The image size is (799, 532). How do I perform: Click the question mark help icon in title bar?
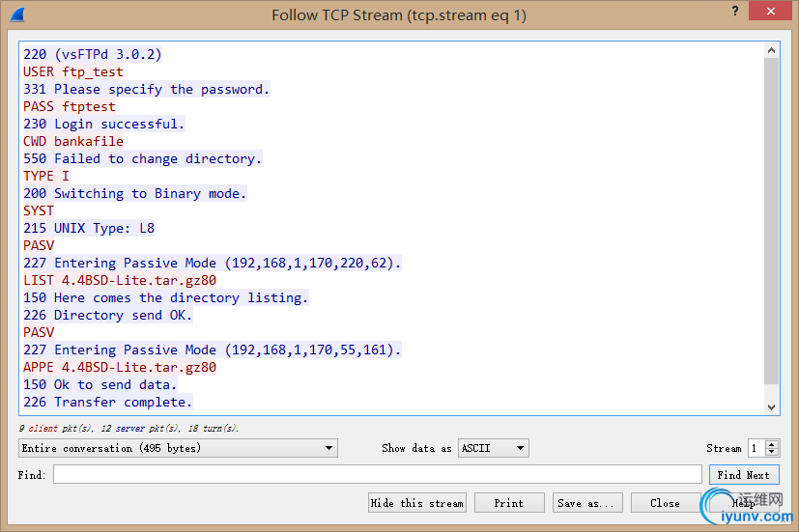click(735, 11)
